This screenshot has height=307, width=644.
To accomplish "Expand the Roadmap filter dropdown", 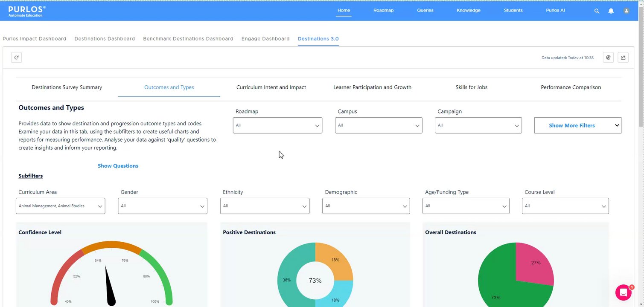I will pos(277,125).
